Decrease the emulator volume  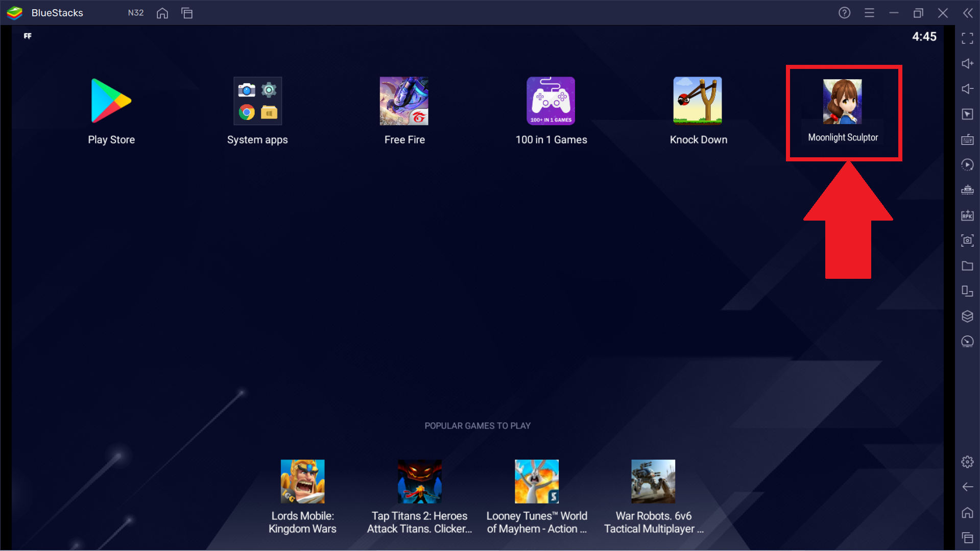point(967,89)
